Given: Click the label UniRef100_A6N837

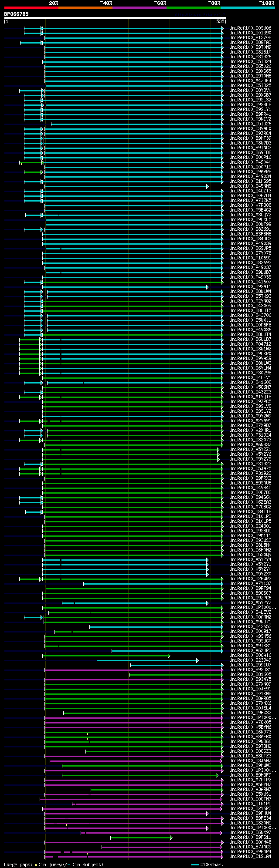Looking at the screenshot, I should [250, 445].
